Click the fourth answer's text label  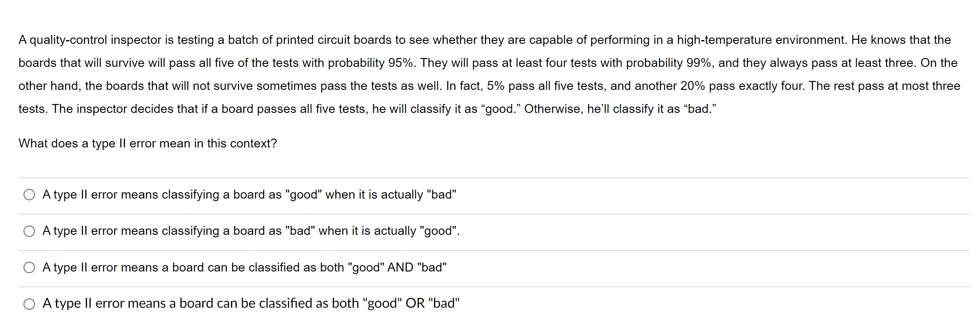point(251,303)
